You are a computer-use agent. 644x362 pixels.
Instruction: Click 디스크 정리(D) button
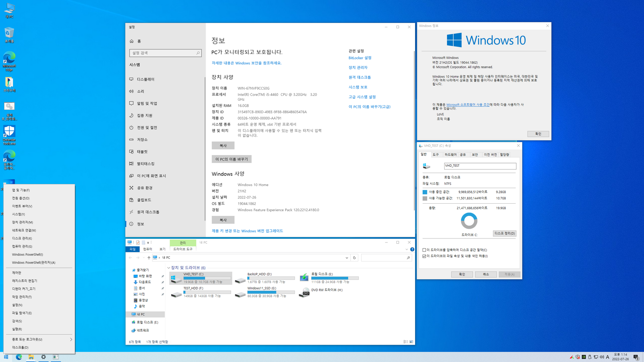click(505, 233)
